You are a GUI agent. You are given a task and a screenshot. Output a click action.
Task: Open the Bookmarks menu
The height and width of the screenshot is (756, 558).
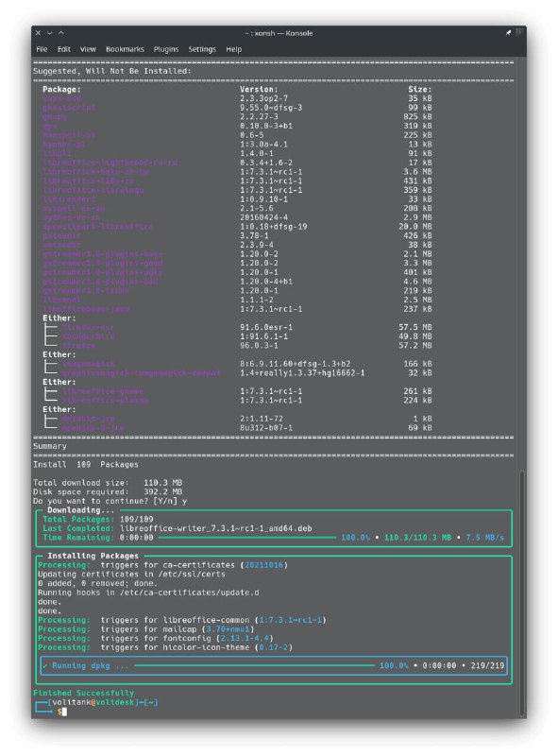pyautogui.click(x=125, y=49)
